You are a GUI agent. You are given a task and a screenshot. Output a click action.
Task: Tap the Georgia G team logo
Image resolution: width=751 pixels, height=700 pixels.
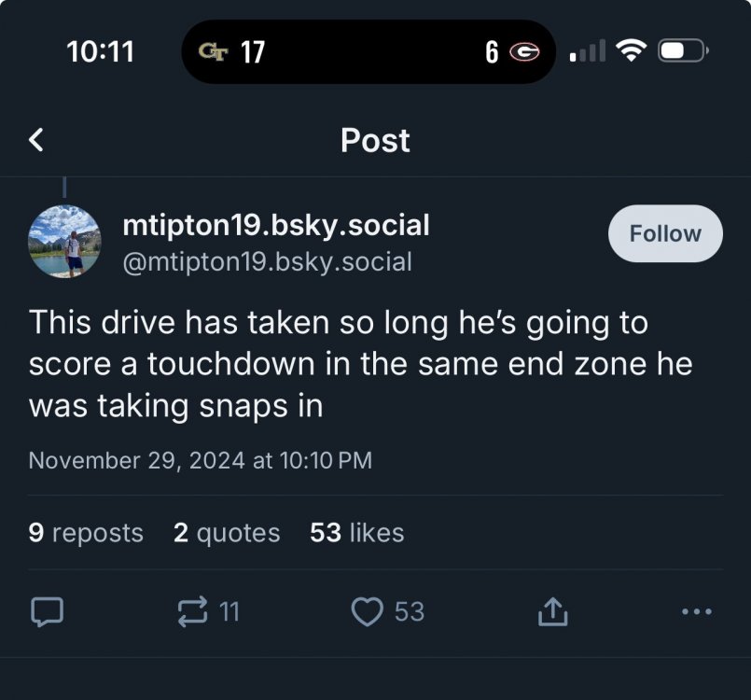pyautogui.click(x=523, y=52)
